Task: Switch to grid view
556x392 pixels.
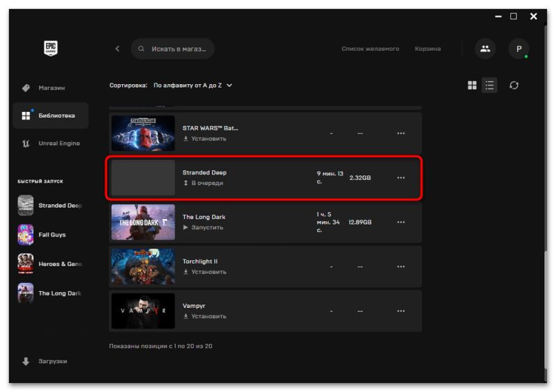Action: (x=472, y=85)
